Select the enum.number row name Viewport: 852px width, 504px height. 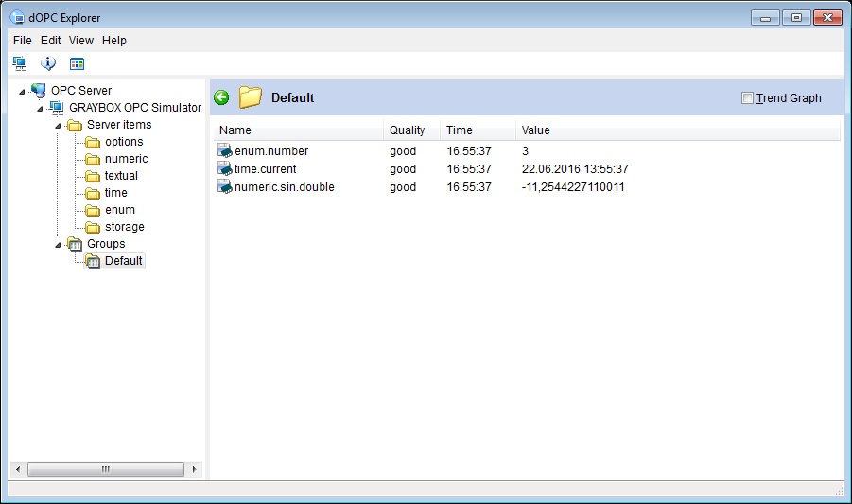[271, 151]
